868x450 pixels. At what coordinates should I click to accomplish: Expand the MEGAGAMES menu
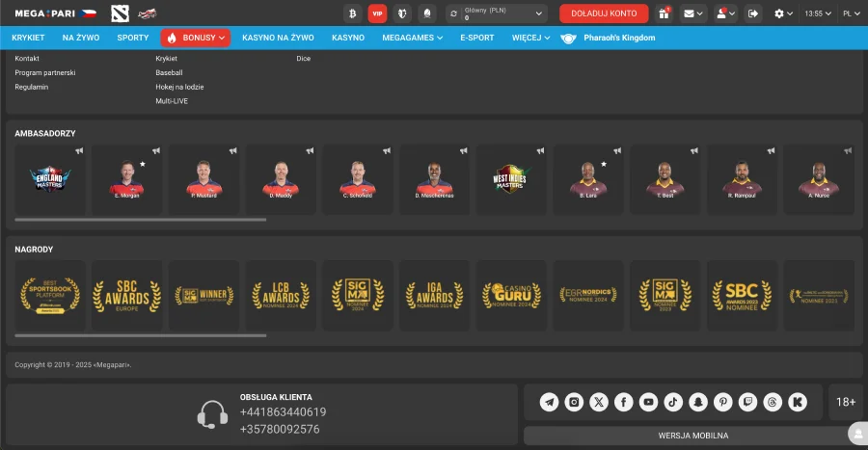[413, 38]
